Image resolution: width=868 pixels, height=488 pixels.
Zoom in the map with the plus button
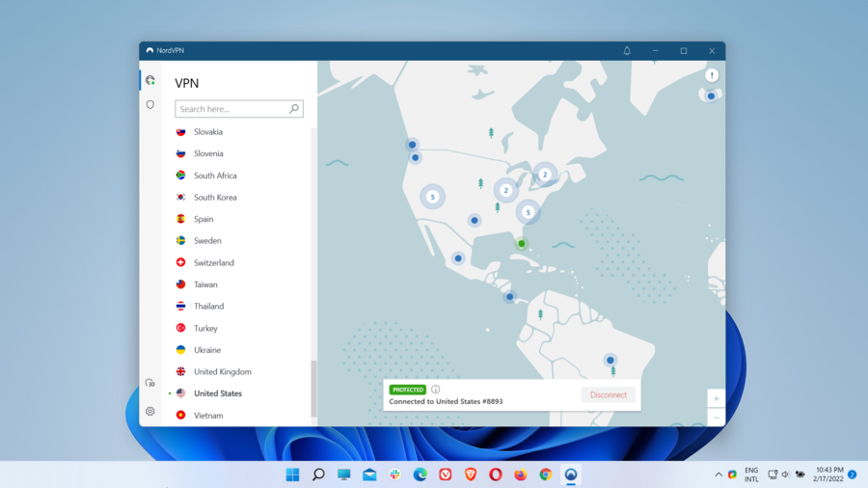(x=716, y=398)
